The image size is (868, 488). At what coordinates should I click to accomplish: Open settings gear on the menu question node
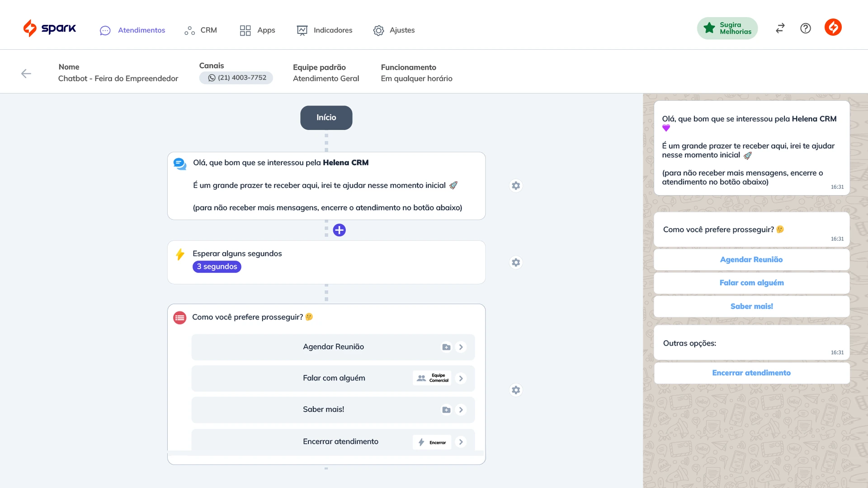pos(515,389)
